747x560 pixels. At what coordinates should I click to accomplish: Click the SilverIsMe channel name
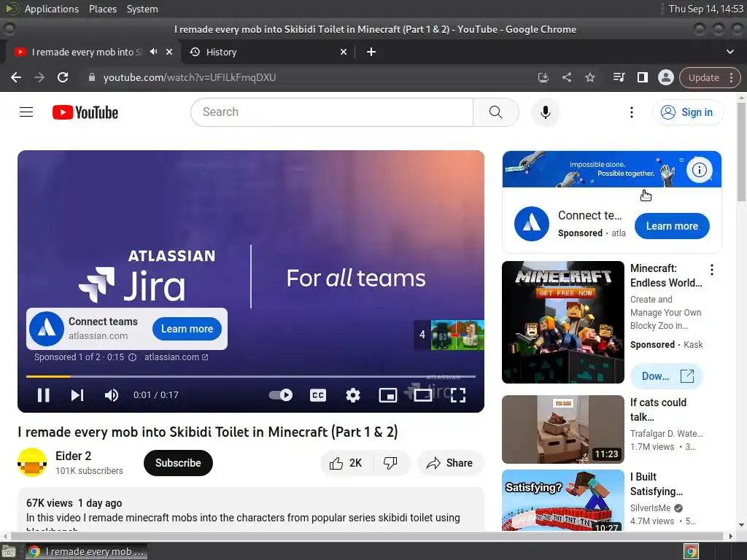(x=650, y=507)
